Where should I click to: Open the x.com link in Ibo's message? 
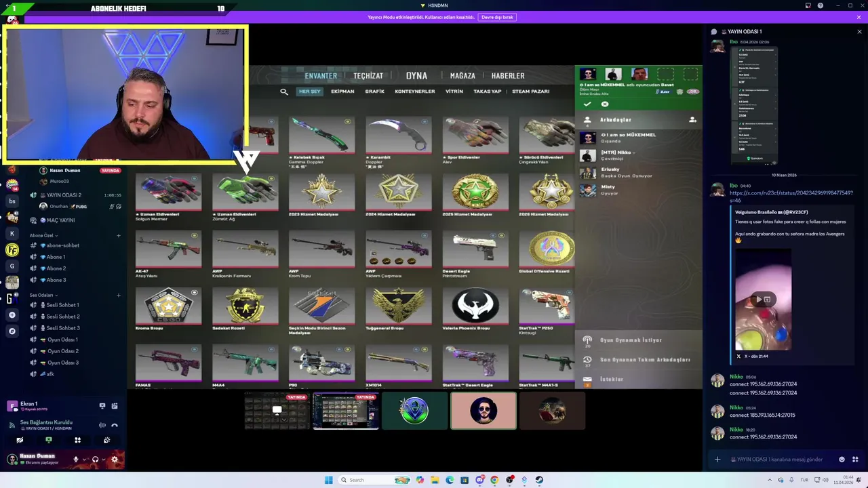[791, 197]
